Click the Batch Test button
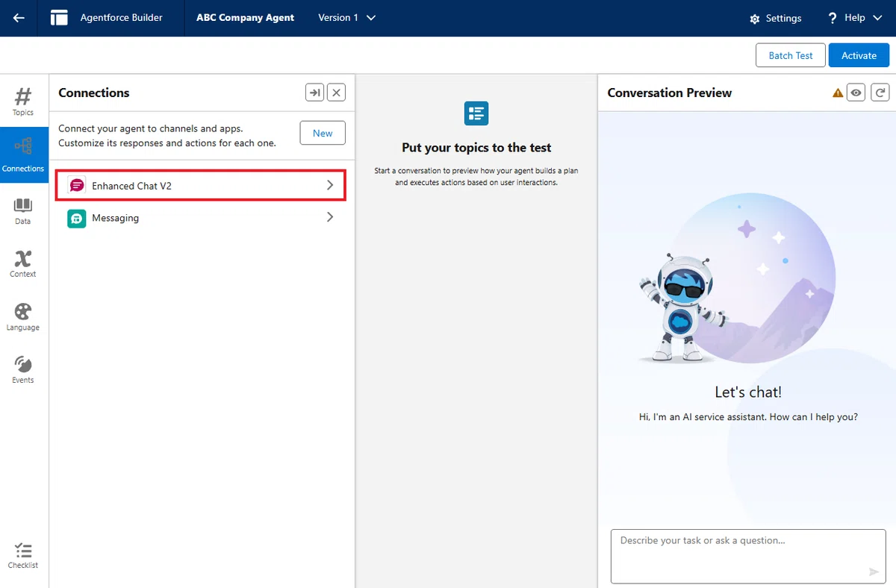The height and width of the screenshot is (588, 896). [791, 55]
